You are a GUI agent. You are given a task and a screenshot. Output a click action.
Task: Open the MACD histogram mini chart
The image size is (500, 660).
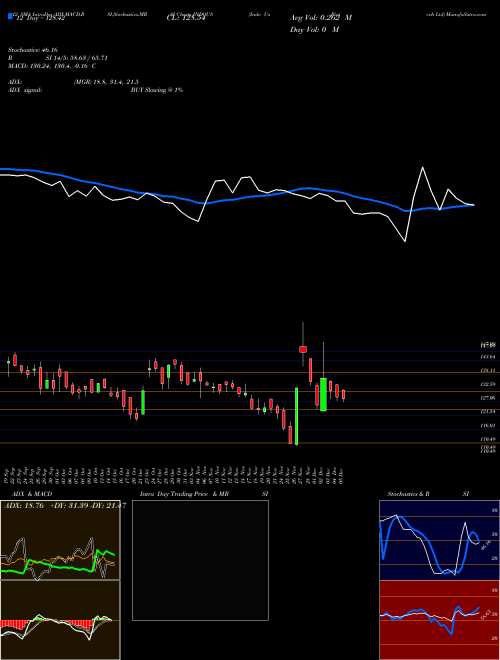point(60,620)
